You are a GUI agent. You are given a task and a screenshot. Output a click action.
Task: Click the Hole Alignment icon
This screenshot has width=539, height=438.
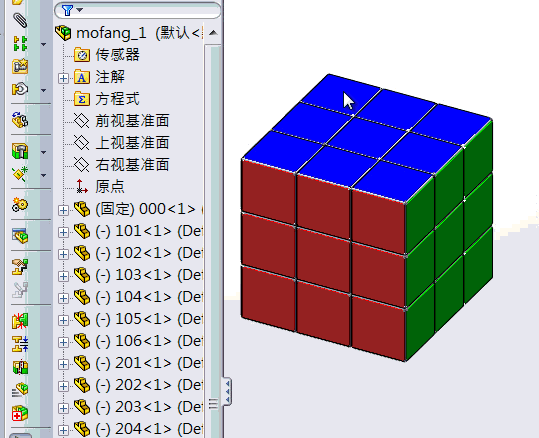tap(20, 367)
